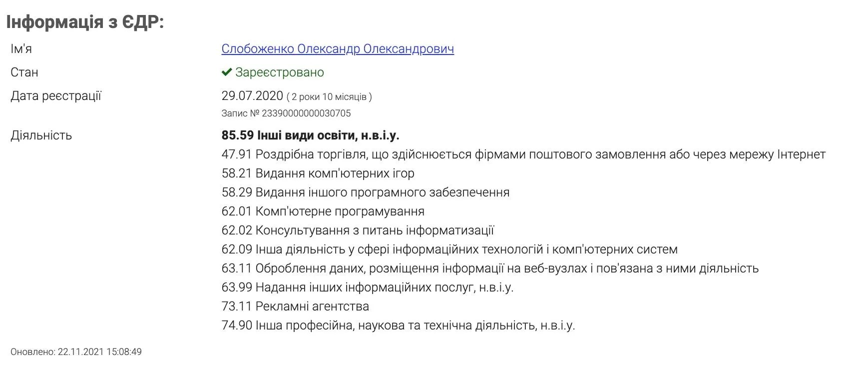Click activity 63.11 Оброблення даних

pyautogui.click(x=490, y=268)
